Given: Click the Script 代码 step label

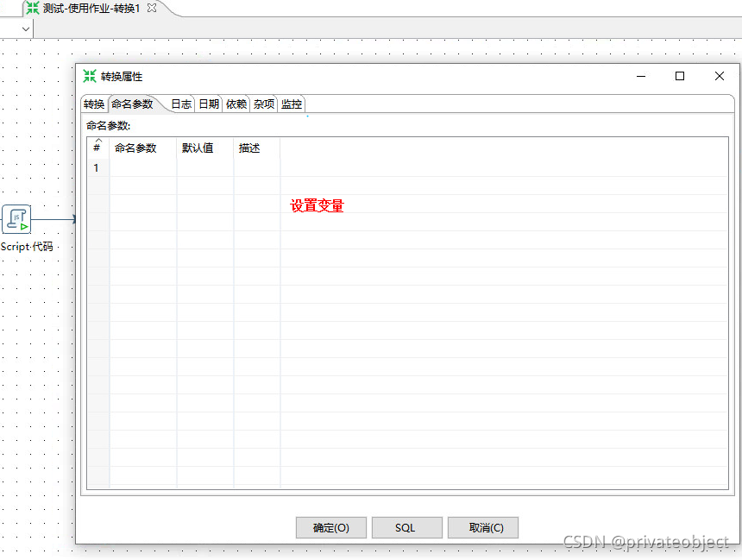Looking at the screenshot, I should pyautogui.click(x=27, y=247).
